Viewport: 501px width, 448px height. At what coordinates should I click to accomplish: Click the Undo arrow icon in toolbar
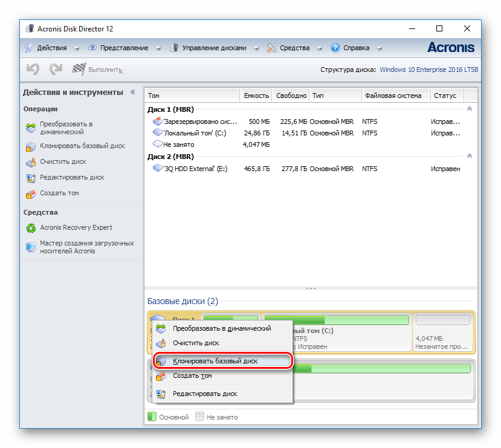(33, 70)
